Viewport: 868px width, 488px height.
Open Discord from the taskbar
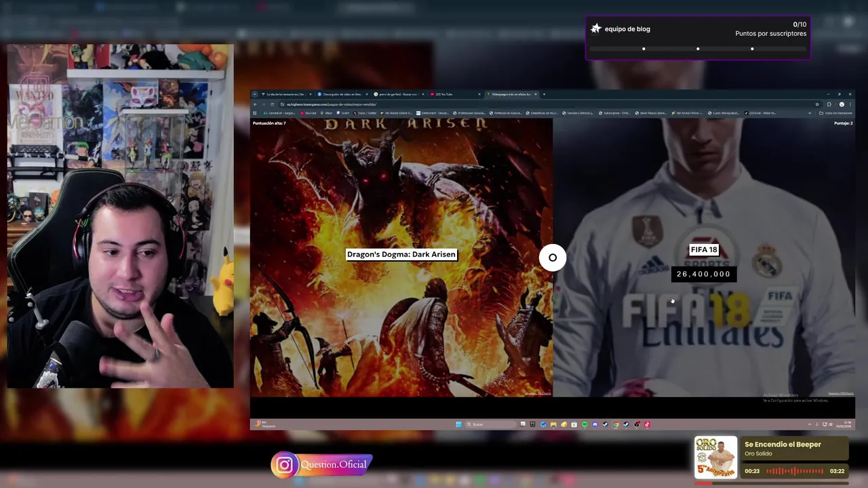[595, 424]
